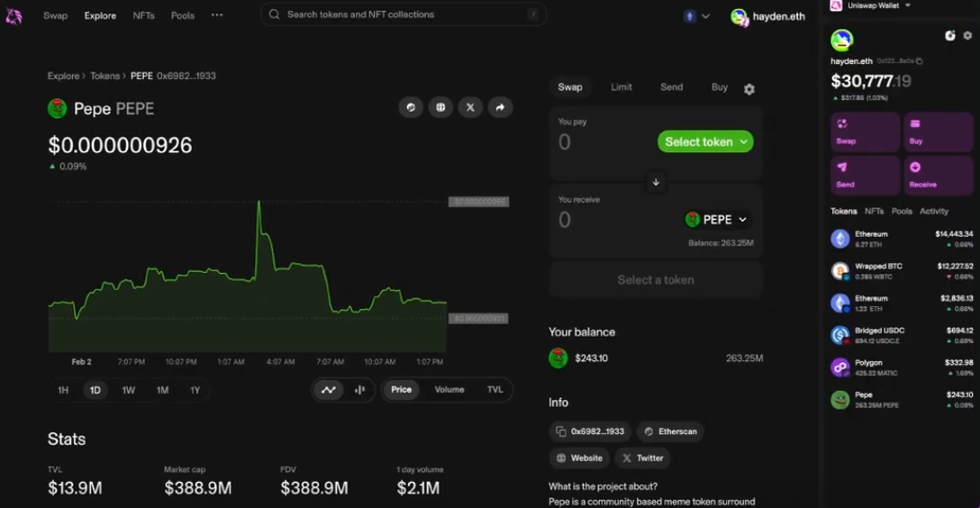The height and width of the screenshot is (508, 980).
Task: Select the 1W time range
Action: (x=129, y=390)
